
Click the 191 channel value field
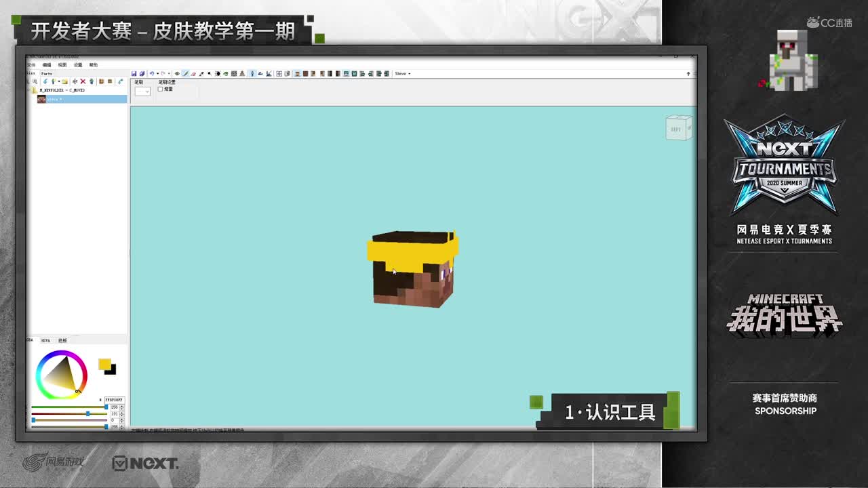(x=115, y=413)
